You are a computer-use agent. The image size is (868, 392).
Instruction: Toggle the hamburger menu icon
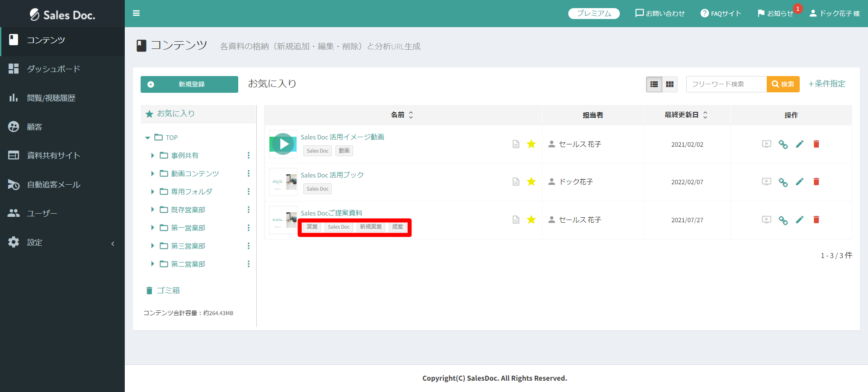click(x=136, y=13)
